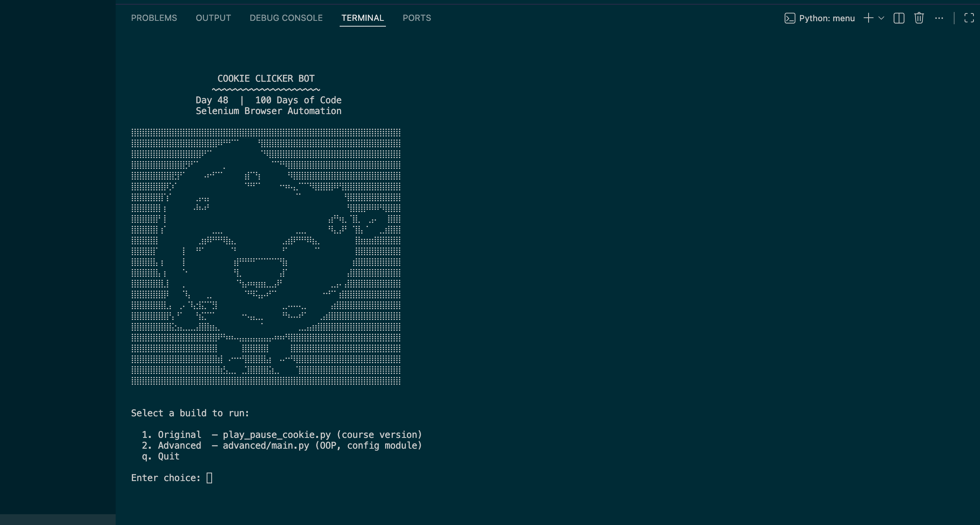Select the TERMINAL tab
980x525 pixels.
[362, 18]
